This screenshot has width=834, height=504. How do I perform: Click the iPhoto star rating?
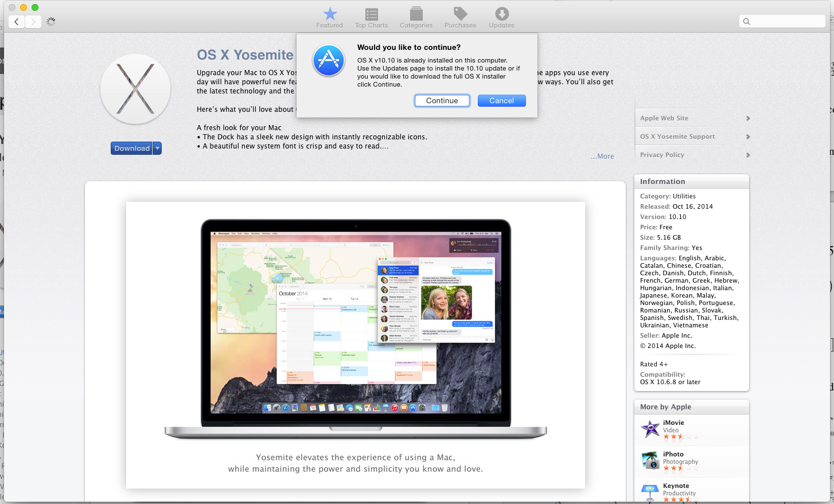tap(681, 468)
